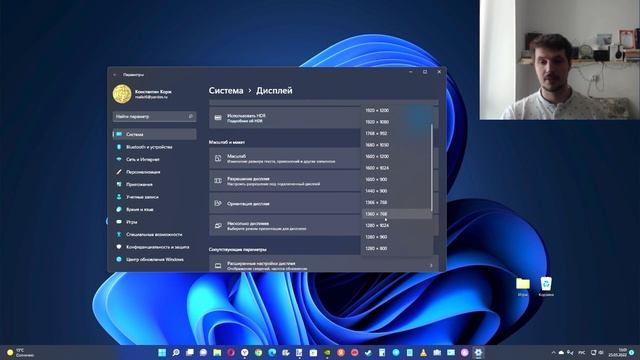Click the user avatar picture in Settings
This screenshot has width=640, height=360.
pyautogui.click(x=122, y=94)
